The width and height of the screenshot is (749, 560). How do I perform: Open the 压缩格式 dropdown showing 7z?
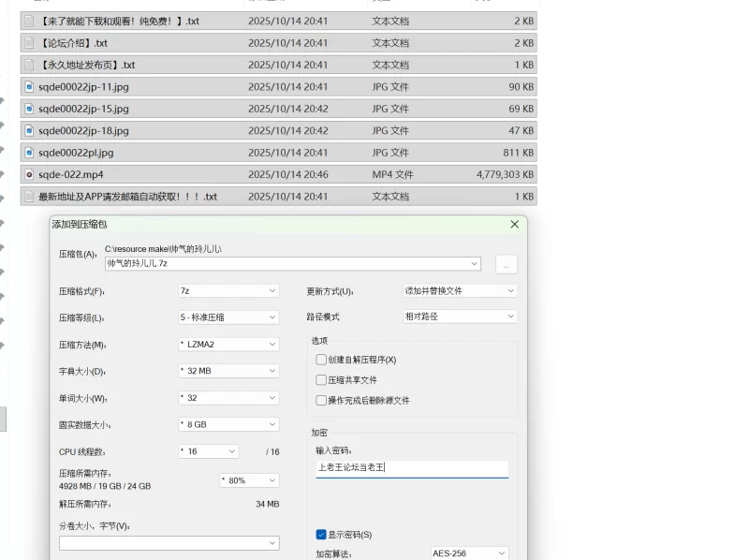[x=228, y=291]
